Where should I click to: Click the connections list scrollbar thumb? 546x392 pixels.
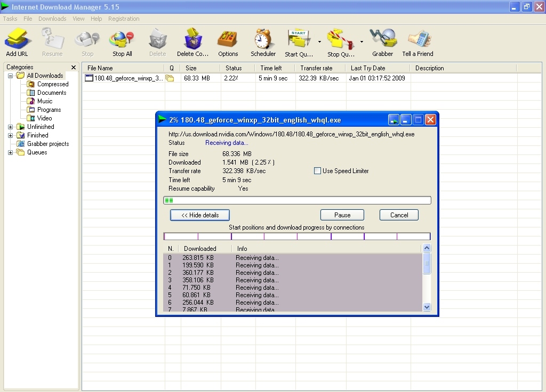pyautogui.click(x=427, y=264)
